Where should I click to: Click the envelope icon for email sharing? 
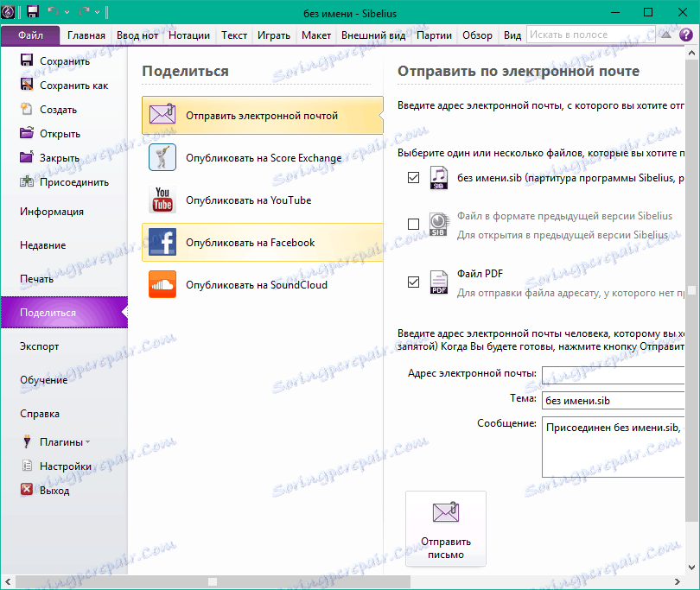pos(162,115)
